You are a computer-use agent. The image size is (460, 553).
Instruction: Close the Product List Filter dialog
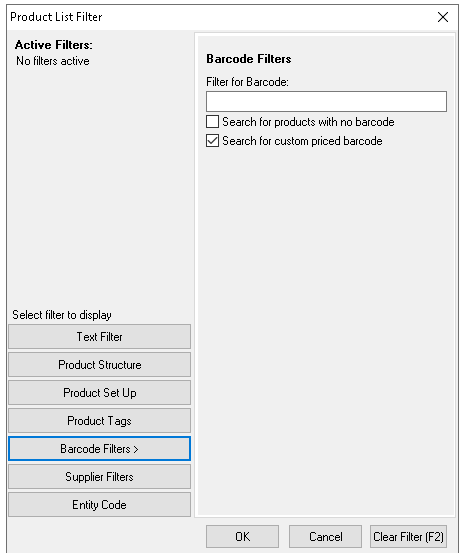coord(443,17)
